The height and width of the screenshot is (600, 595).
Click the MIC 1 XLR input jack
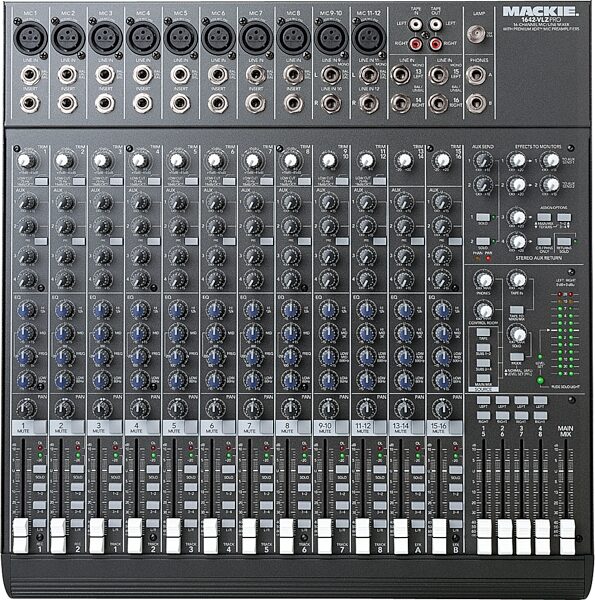(x=30, y=39)
